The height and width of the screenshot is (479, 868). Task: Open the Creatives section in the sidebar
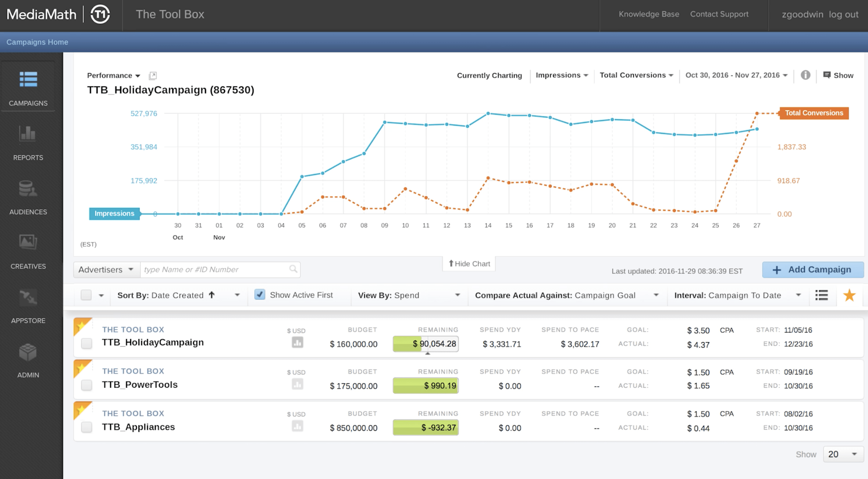point(28,251)
